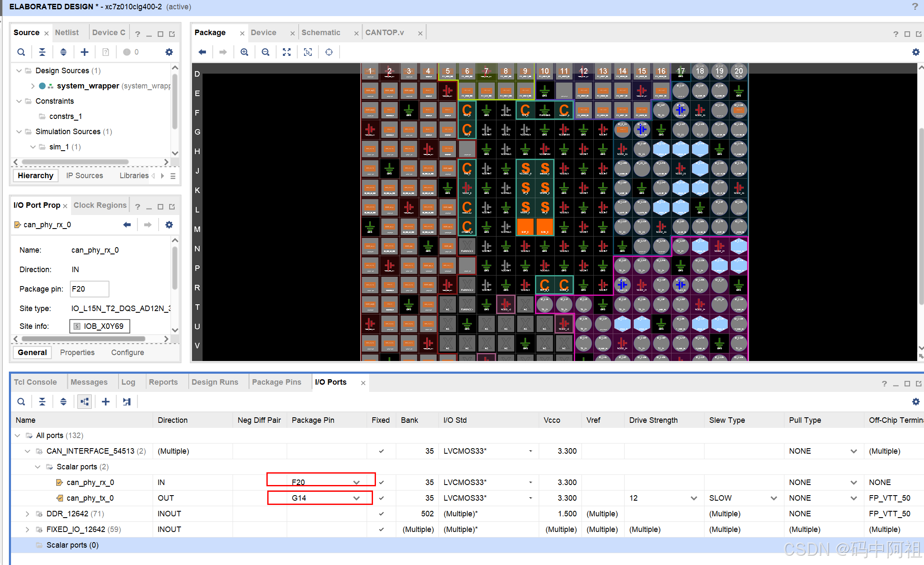Open Slew Type dropdown showing SLOW
924x565 pixels.
click(x=773, y=498)
